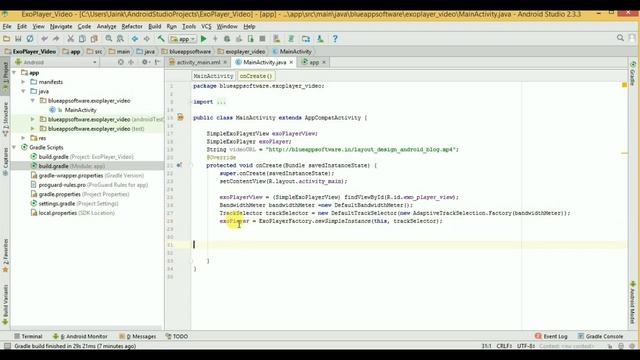Select proguard-rules.pro in Gradle Scripts
Screen dimensions: 640x360
[x=62, y=185]
